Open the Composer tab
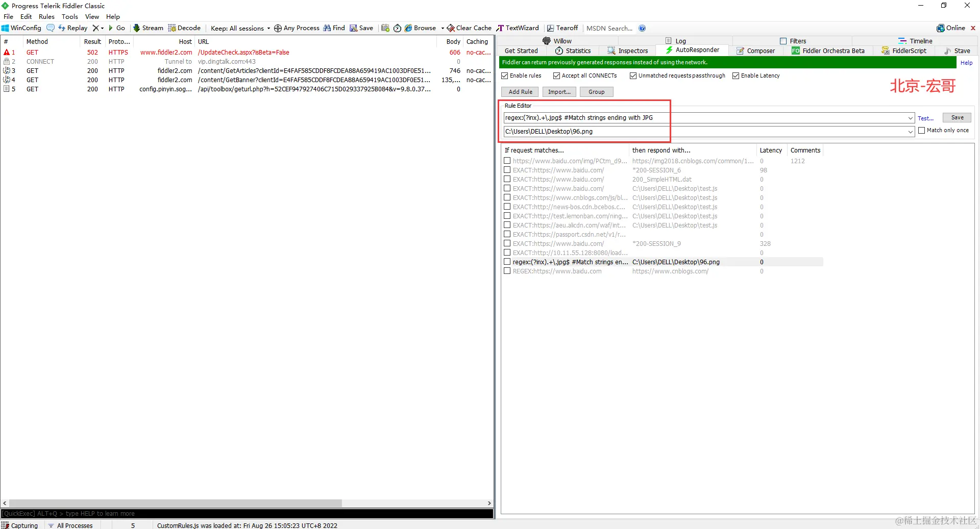The height and width of the screenshot is (529, 980). 755,51
